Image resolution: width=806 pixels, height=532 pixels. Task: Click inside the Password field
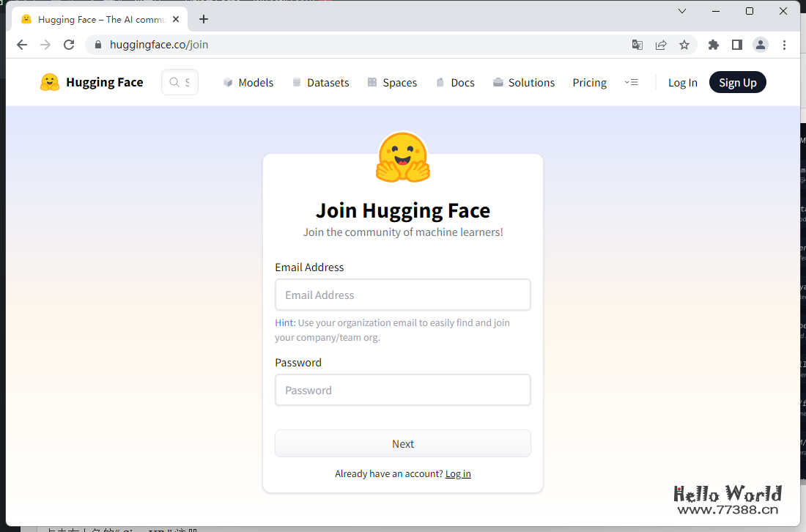402,390
